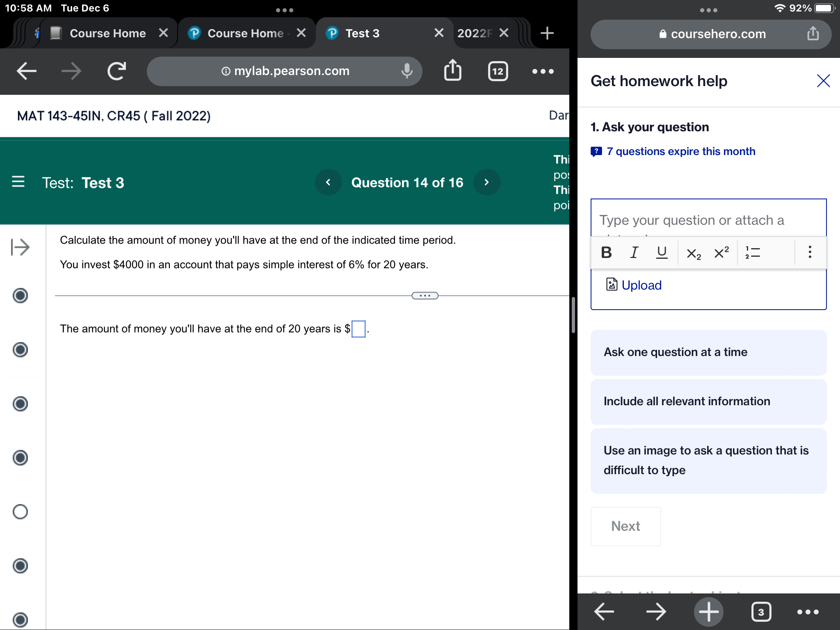The image size is (840, 630).
Task: Select the subscript formatting icon
Action: pyautogui.click(x=694, y=253)
